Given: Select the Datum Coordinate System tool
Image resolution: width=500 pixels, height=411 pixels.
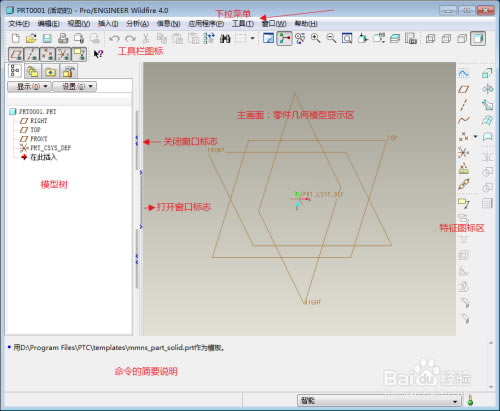Looking at the screenshot, I should 464,153.
